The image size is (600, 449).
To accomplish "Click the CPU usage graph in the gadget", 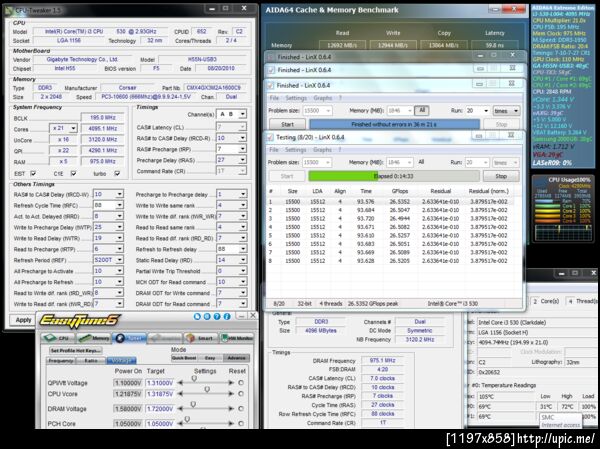I will pyautogui.click(x=562, y=232).
